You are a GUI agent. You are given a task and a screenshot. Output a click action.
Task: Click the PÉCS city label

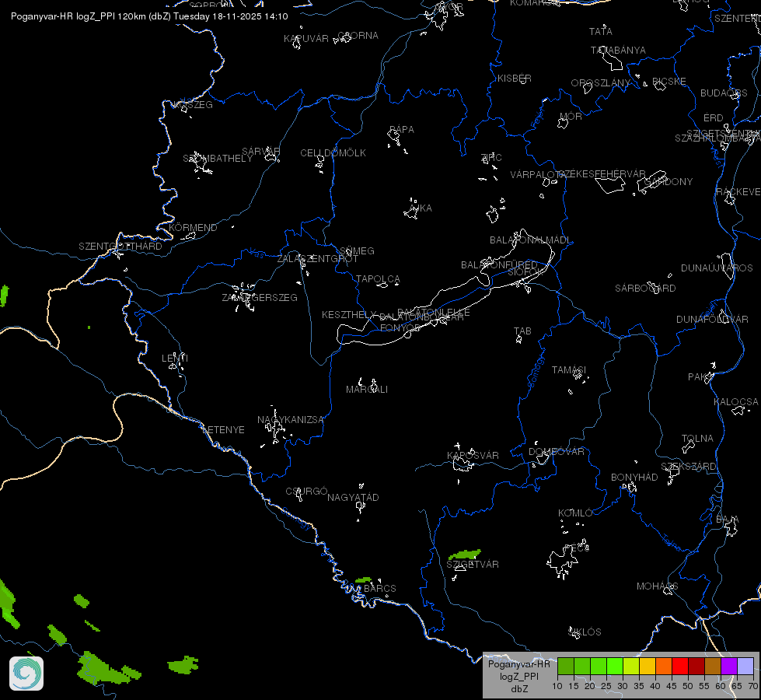[577, 548]
